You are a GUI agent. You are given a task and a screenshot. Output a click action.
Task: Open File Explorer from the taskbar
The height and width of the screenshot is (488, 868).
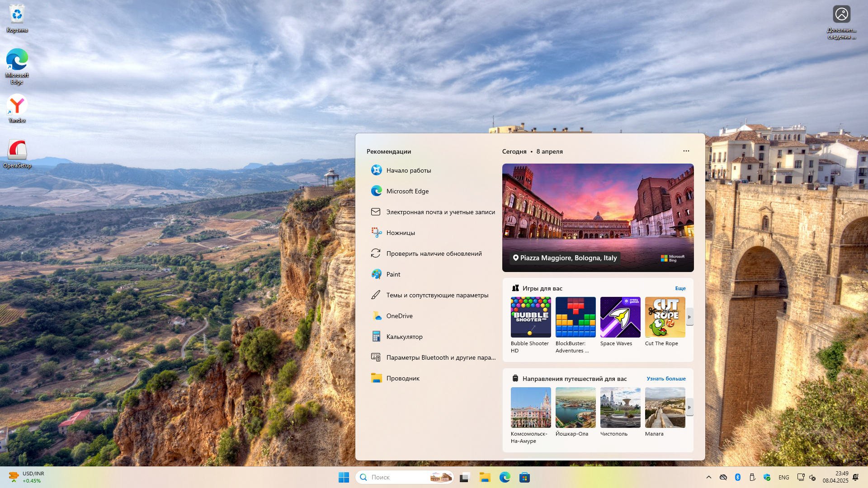pyautogui.click(x=485, y=478)
